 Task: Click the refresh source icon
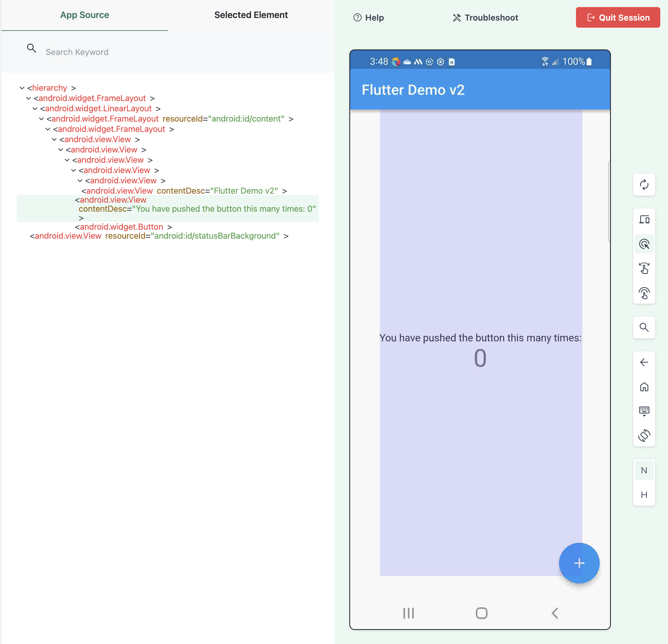pyautogui.click(x=644, y=185)
